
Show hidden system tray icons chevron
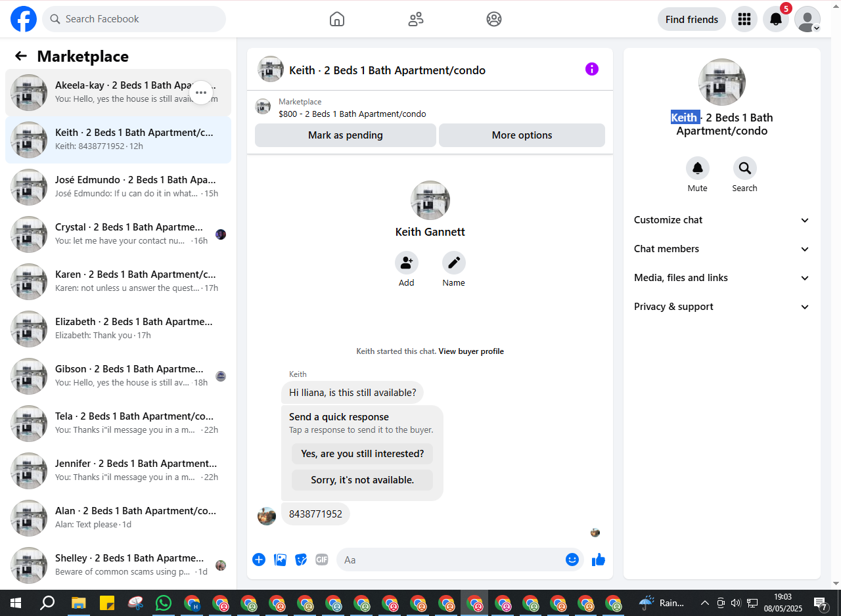705,603
